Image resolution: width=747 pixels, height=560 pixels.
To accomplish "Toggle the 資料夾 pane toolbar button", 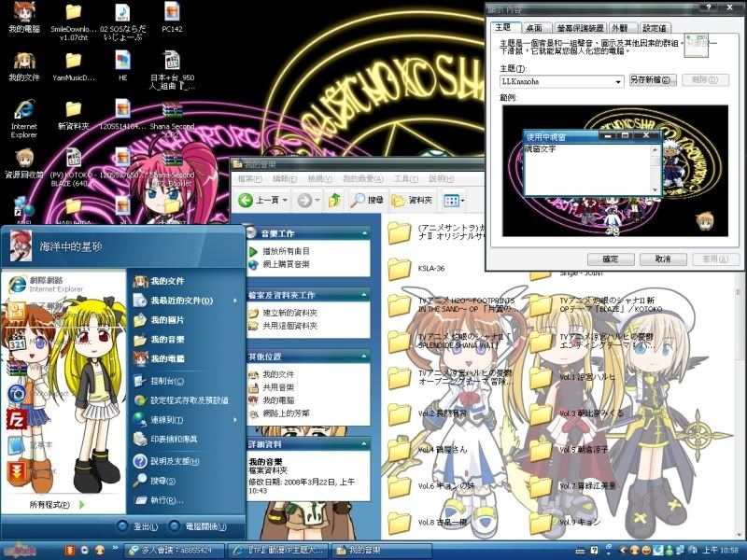I will tap(412, 201).
